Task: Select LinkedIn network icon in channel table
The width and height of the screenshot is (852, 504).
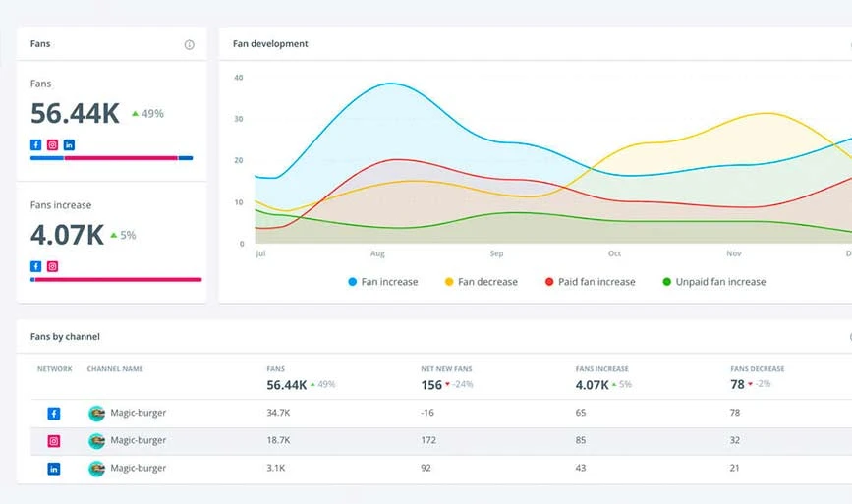Action: pyautogui.click(x=54, y=469)
